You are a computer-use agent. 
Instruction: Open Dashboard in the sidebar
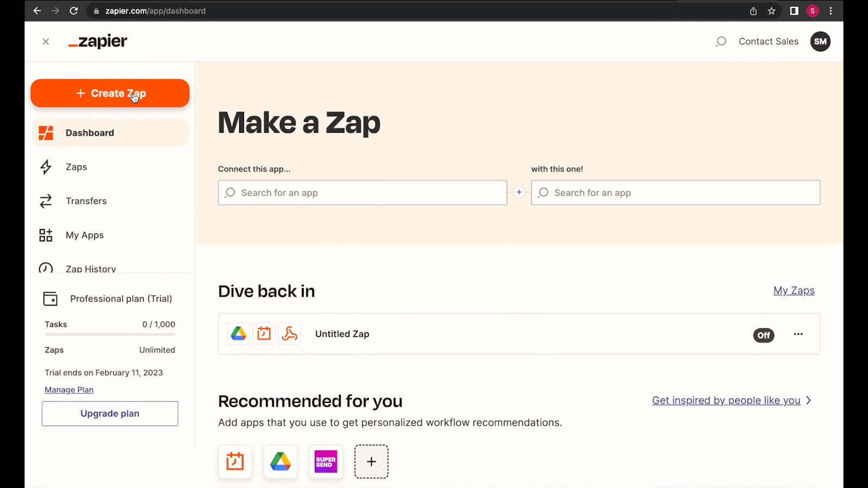[110, 133]
